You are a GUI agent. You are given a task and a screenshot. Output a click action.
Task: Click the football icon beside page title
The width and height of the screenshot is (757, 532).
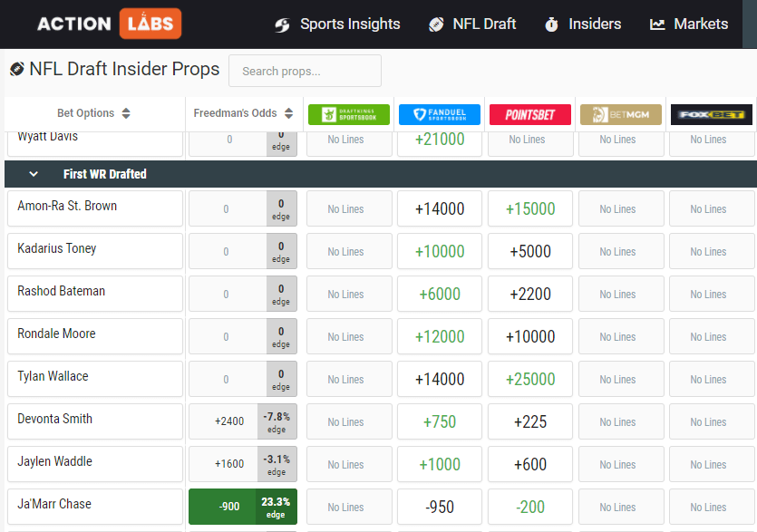(17, 69)
